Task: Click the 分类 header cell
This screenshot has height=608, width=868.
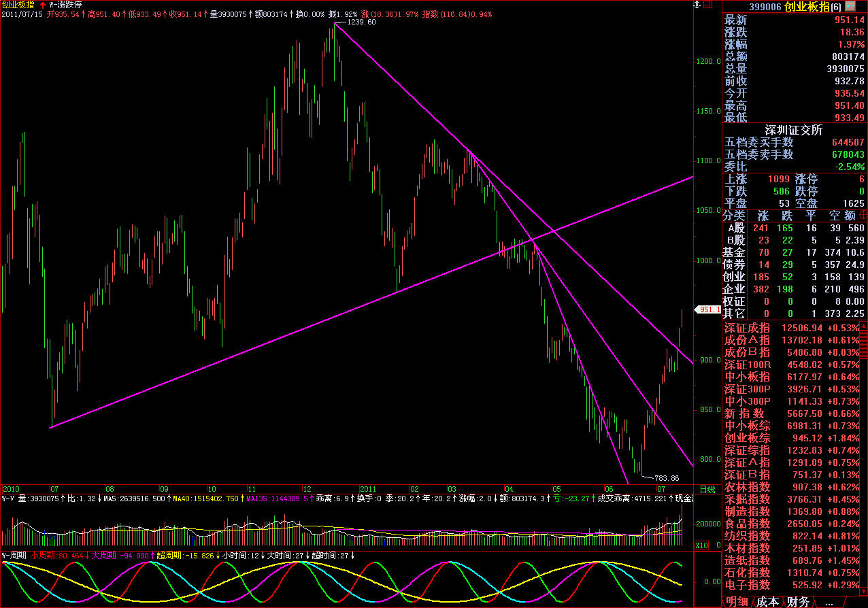Action: (735, 216)
